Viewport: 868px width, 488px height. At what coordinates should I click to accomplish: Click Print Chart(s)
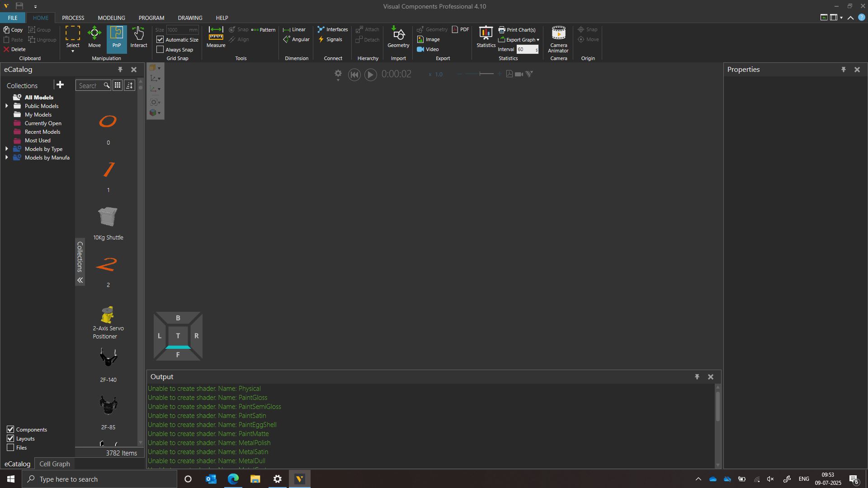coord(517,30)
